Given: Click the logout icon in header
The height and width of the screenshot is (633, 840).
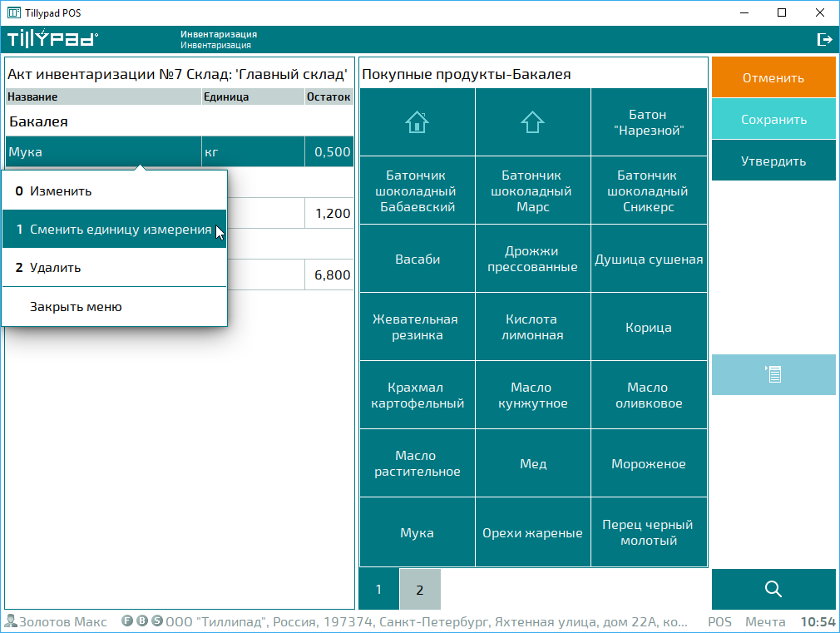Looking at the screenshot, I should [824, 39].
